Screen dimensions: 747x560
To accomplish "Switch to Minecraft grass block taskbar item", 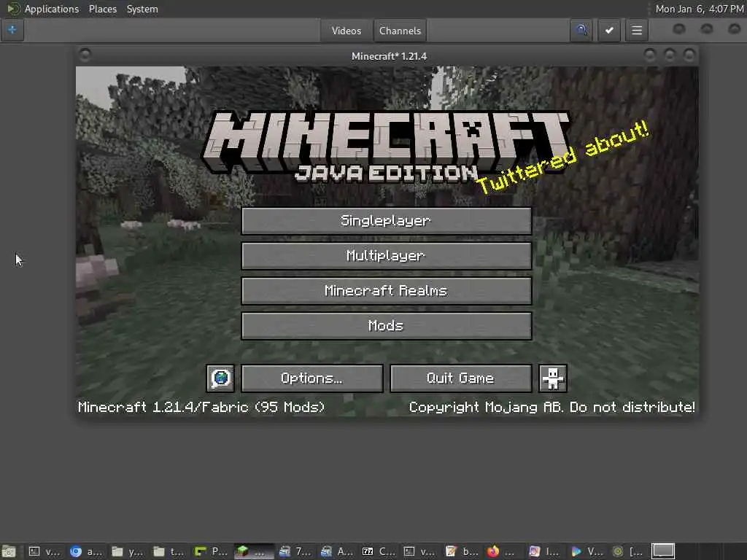I will 254,551.
